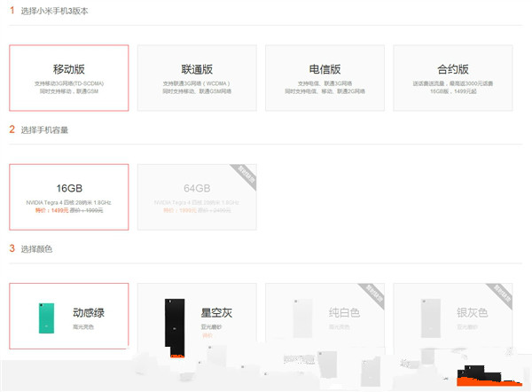Select the 移动版 version option

coord(69,78)
